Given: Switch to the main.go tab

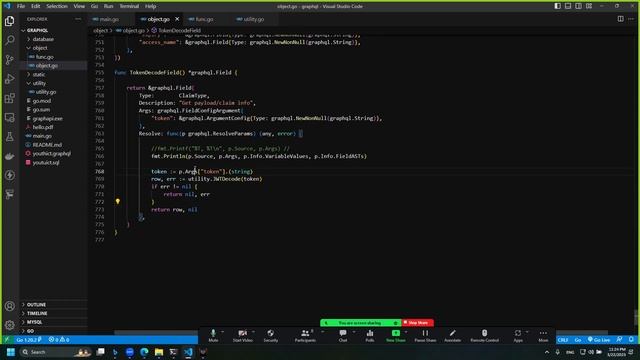Looking at the screenshot, I should tap(109, 19).
